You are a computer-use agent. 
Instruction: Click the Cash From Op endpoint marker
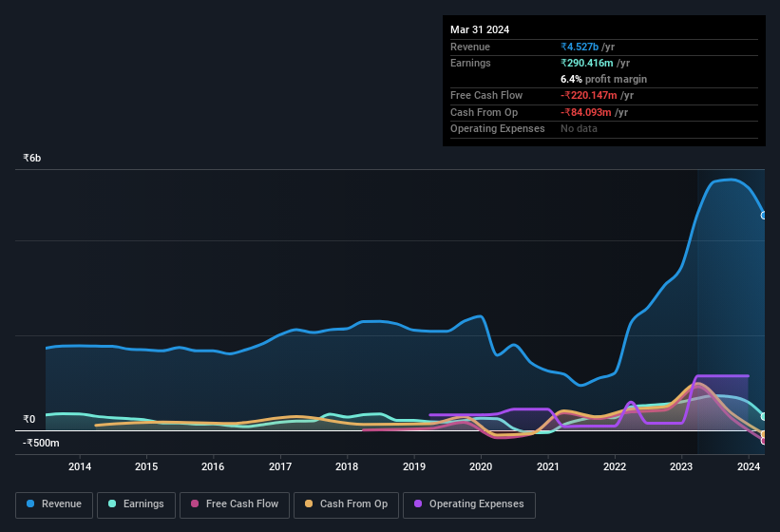pyautogui.click(x=764, y=434)
